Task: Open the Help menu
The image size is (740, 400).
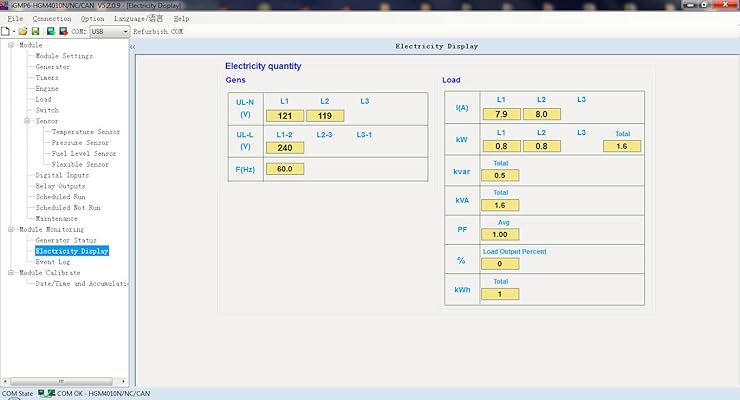Action: click(181, 18)
